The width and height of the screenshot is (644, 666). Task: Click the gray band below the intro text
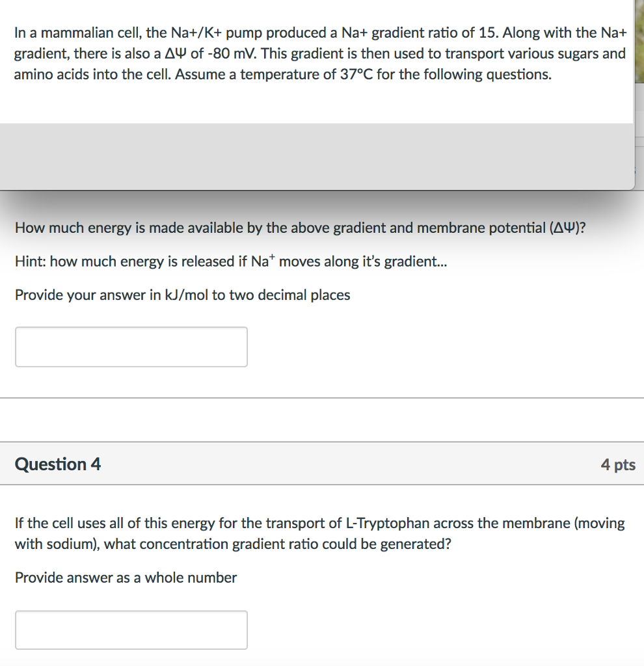click(316, 156)
